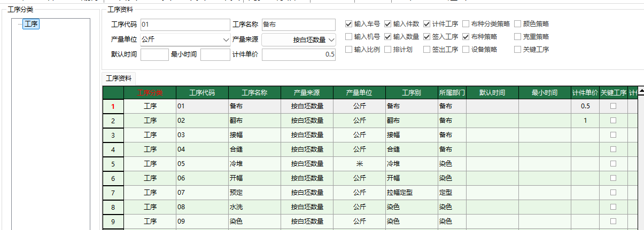Tick the 关键工序 checkbox for row 02 翻布
Viewport: 644px width, 230px height.
[613, 121]
